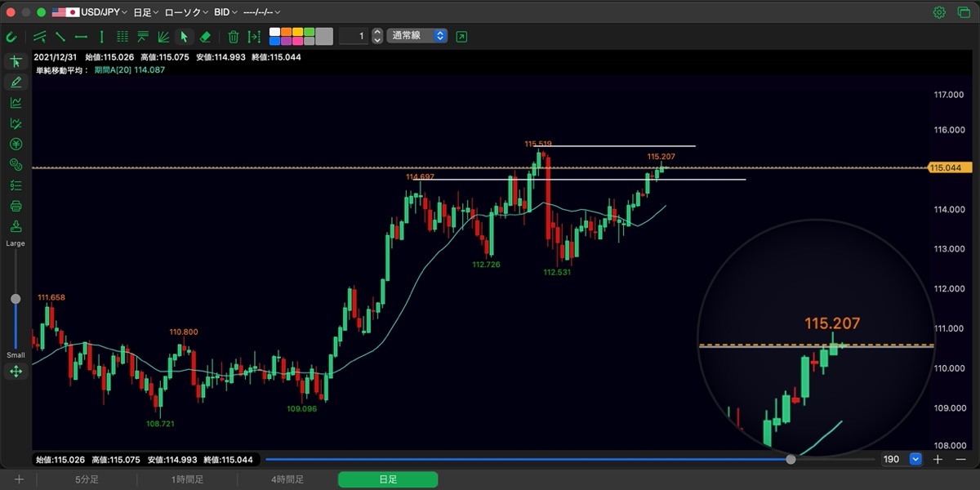Open the date selector dropdown
The width and height of the screenshot is (980, 490).
[x=262, y=12]
